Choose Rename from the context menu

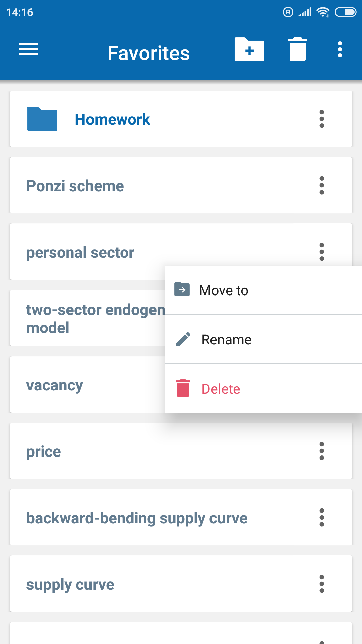pyautogui.click(x=263, y=339)
